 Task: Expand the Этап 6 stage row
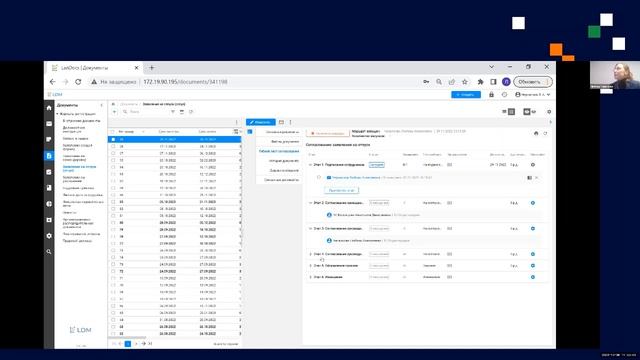(x=310, y=277)
